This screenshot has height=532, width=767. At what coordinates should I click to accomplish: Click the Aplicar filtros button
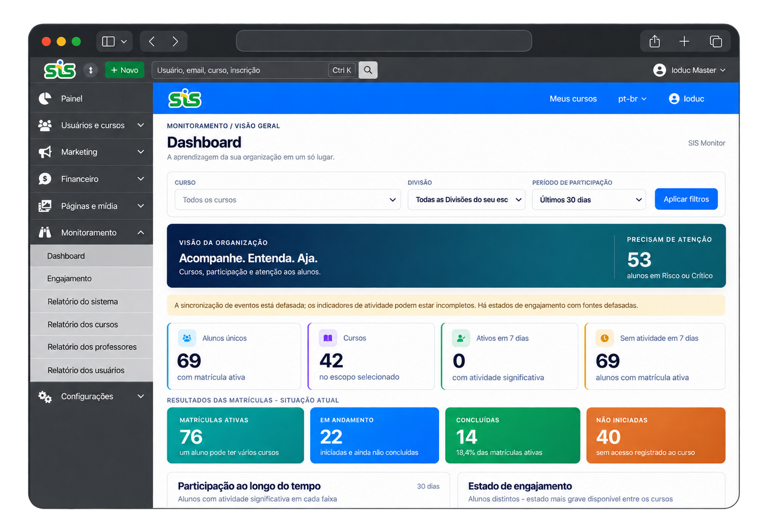click(686, 199)
